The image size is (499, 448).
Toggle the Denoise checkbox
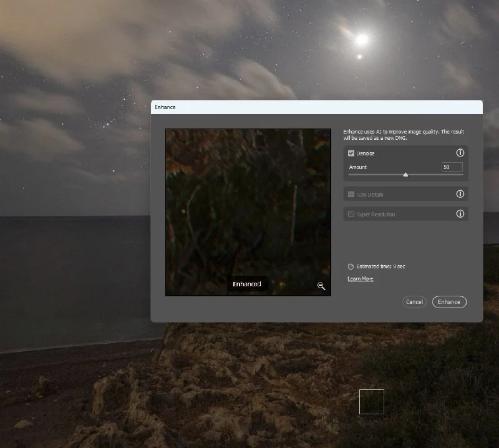(351, 153)
